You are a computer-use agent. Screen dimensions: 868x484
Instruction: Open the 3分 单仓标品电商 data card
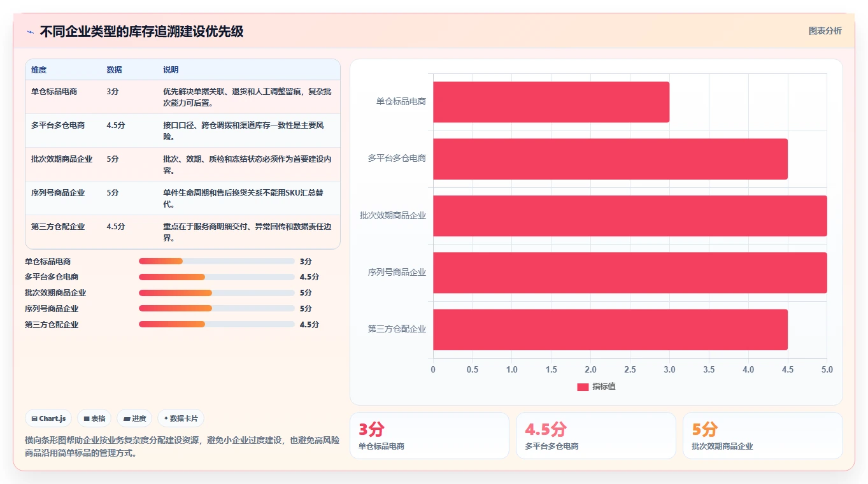click(429, 436)
